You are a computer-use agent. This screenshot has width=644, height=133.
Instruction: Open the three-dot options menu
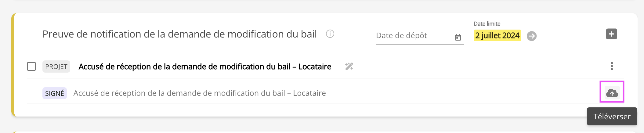(x=612, y=66)
